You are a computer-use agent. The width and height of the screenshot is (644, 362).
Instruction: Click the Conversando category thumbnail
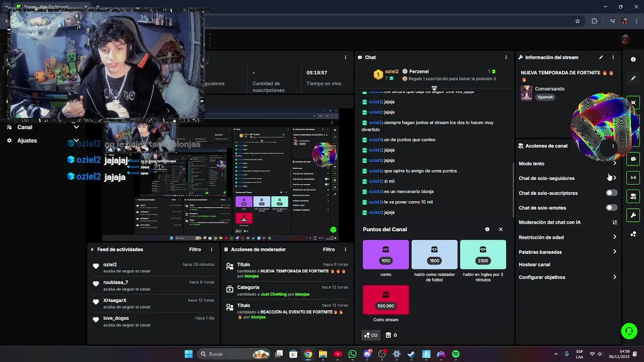[x=526, y=93]
